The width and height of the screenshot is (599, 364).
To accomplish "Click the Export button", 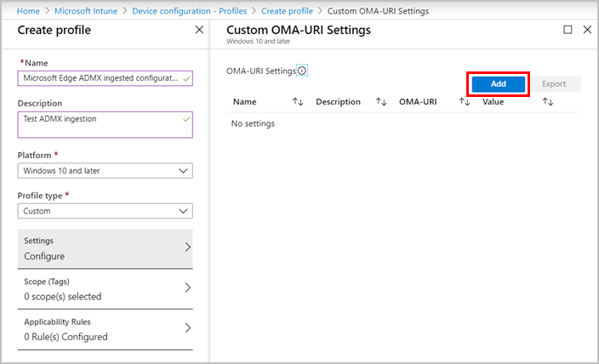I will tap(554, 84).
